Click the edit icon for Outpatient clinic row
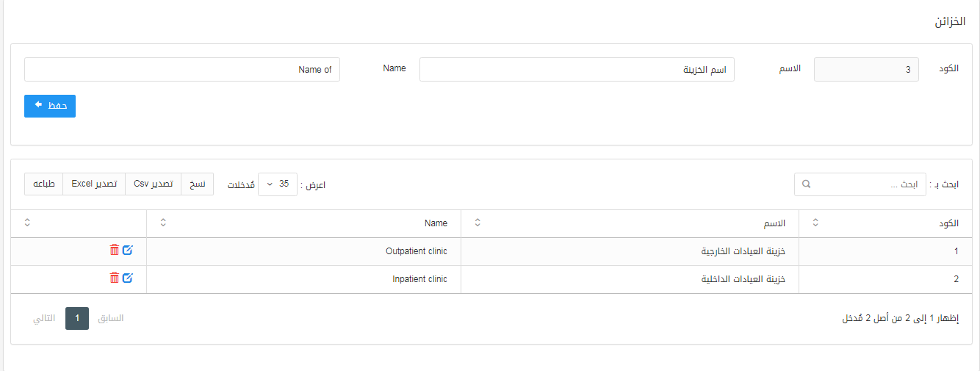The image size is (980, 371). pos(127,251)
